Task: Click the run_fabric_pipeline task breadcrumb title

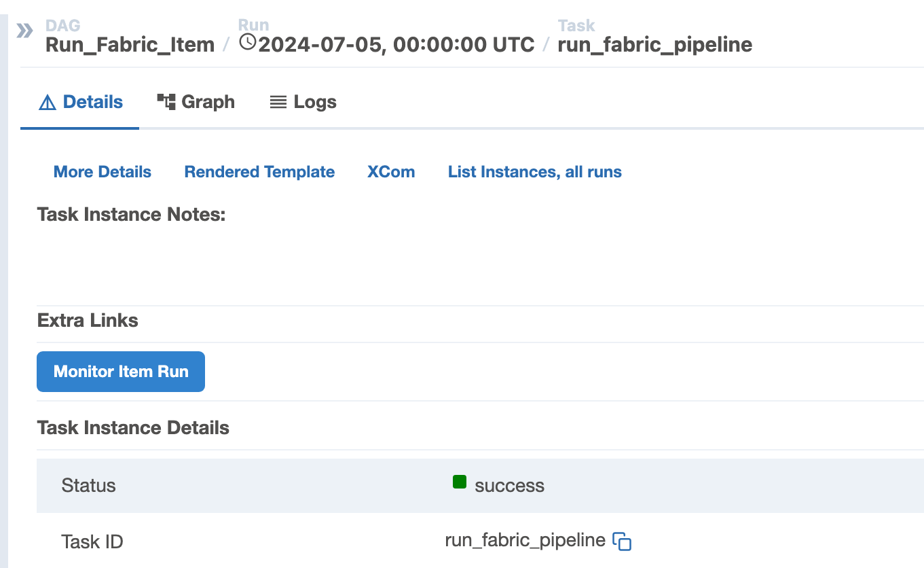Action: pos(655,45)
